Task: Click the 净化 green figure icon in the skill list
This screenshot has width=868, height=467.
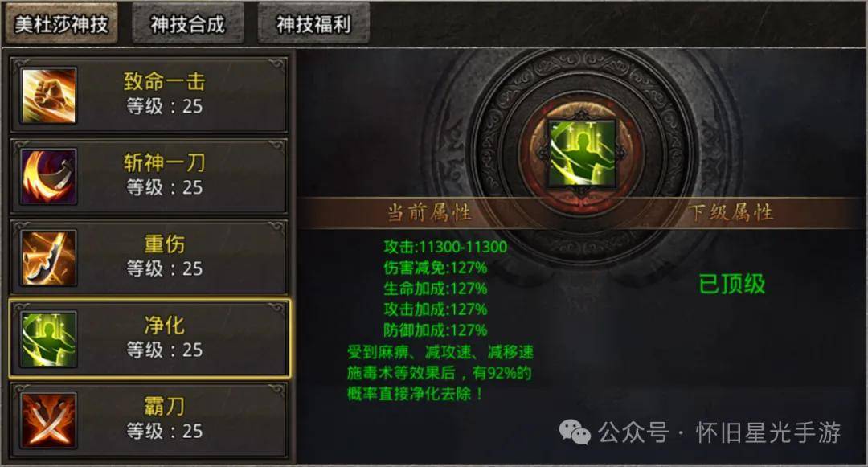Action: point(49,338)
